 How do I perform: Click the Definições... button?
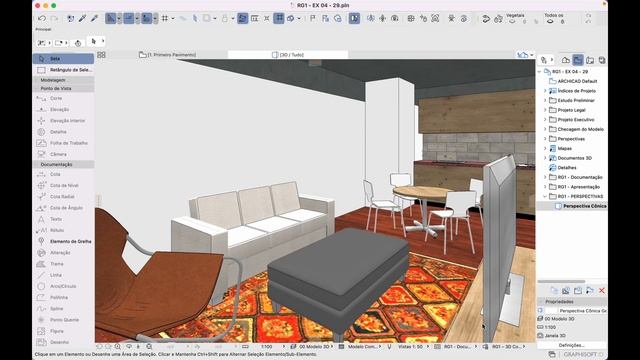[571, 345]
